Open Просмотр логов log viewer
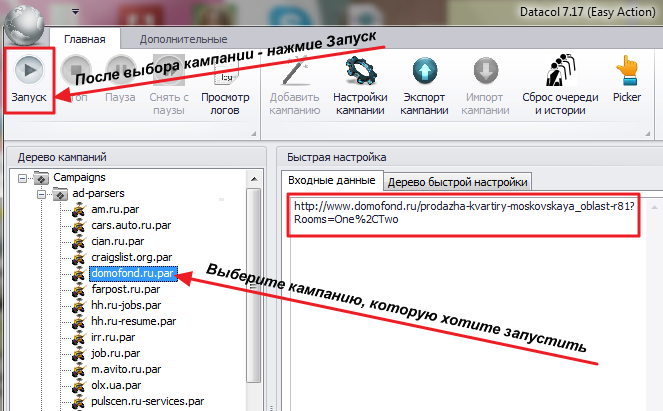The height and width of the screenshot is (411, 663). point(225,87)
